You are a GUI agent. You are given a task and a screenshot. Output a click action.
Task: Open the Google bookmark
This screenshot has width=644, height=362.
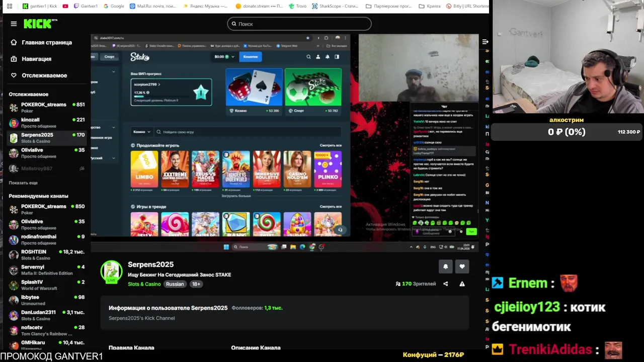click(x=114, y=6)
